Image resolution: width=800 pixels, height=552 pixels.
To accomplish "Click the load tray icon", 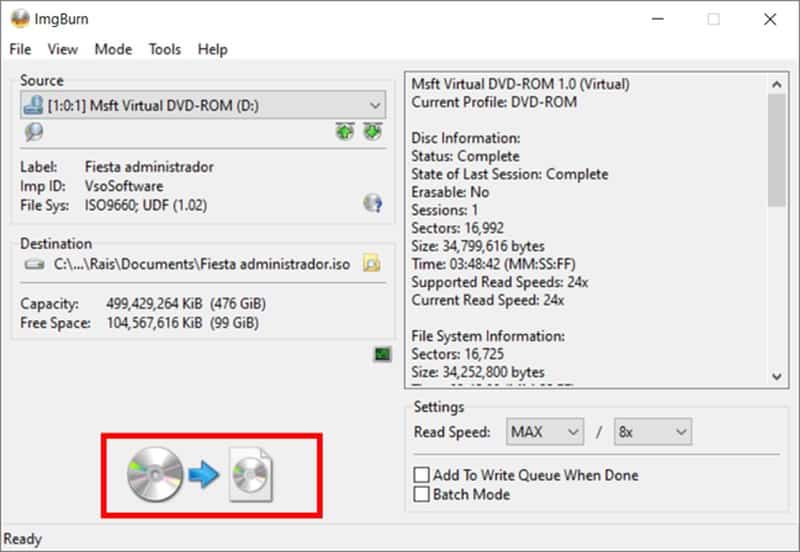I will point(372,132).
